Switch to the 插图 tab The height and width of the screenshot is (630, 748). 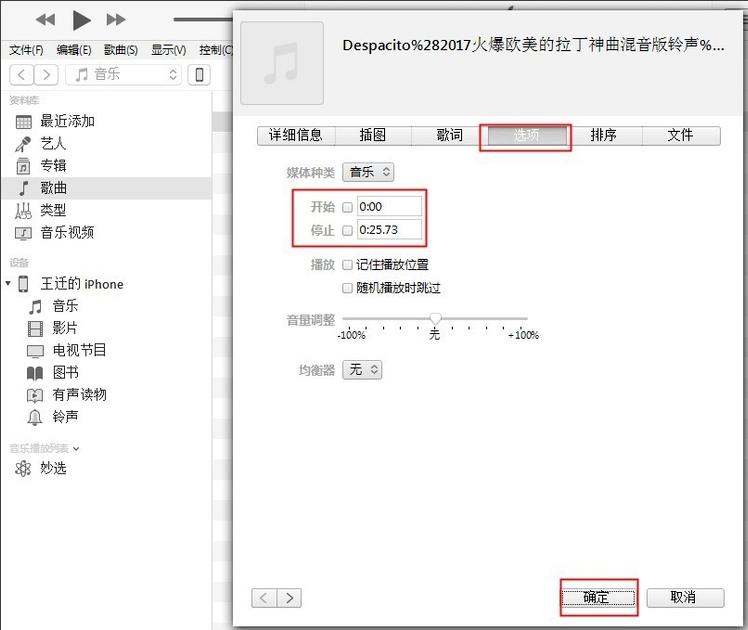click(373, 135)
